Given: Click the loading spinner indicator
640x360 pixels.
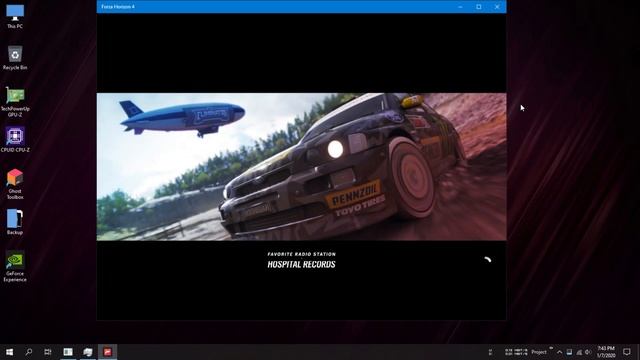Looking at the screenshot, I should pyautogui.click(x=487, y=260).
